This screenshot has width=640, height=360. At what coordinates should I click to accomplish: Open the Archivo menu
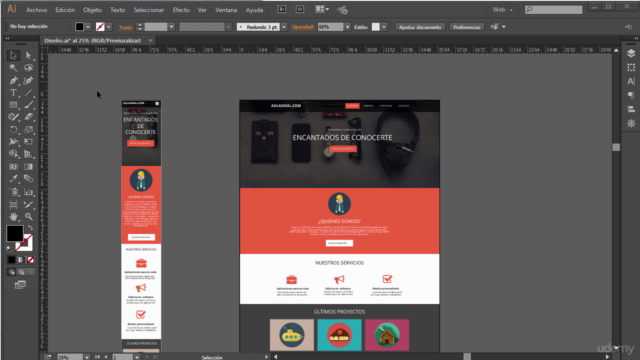click(37, 9)
